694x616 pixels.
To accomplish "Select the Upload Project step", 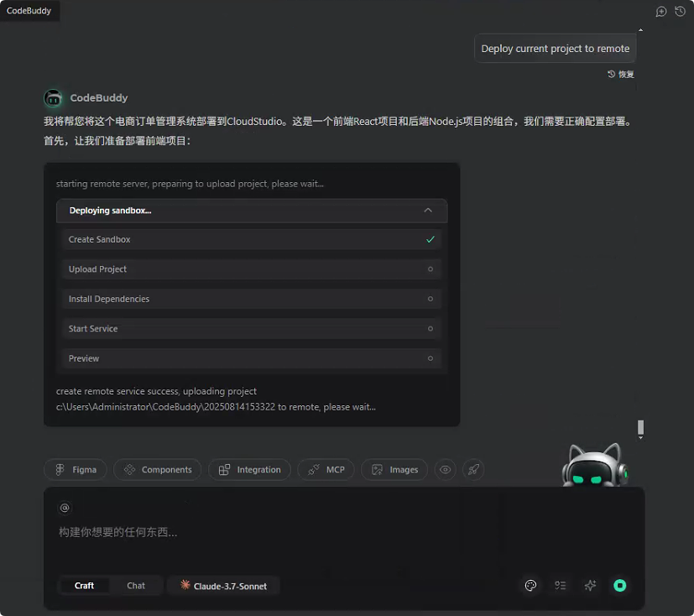I will pyautogui.click(x=252, y=269).
